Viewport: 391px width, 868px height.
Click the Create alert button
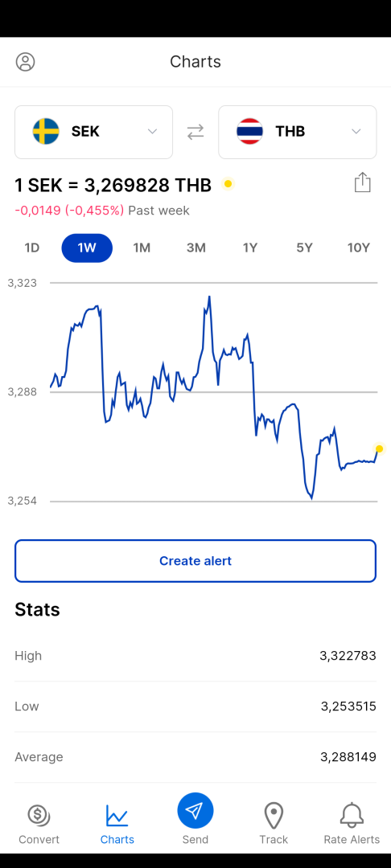[195, 561]
